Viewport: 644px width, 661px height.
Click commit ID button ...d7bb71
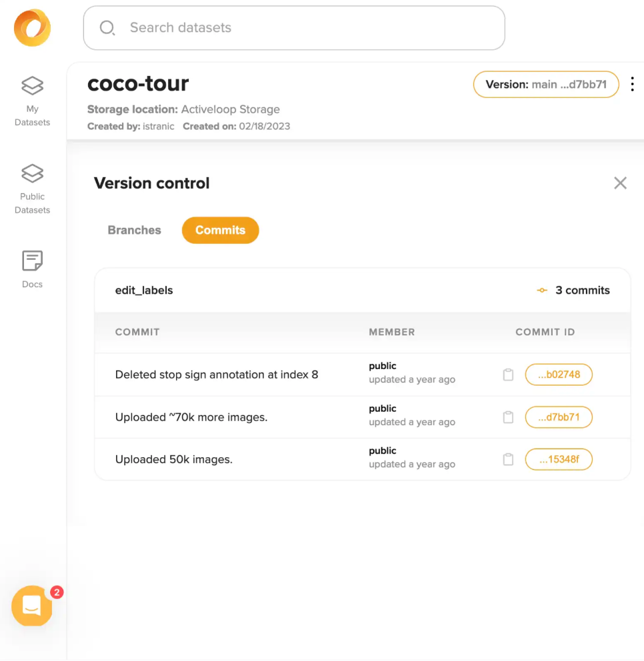(x=559, y=417)
